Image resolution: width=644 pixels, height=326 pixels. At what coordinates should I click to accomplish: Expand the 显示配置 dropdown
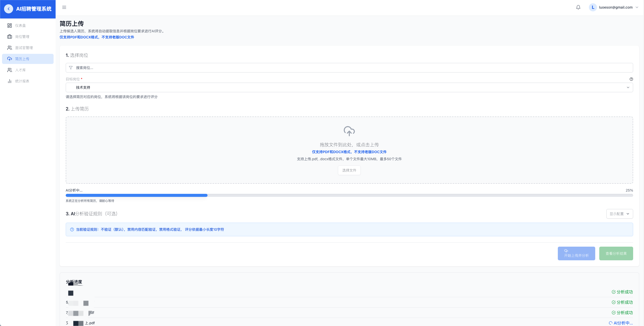619,214
